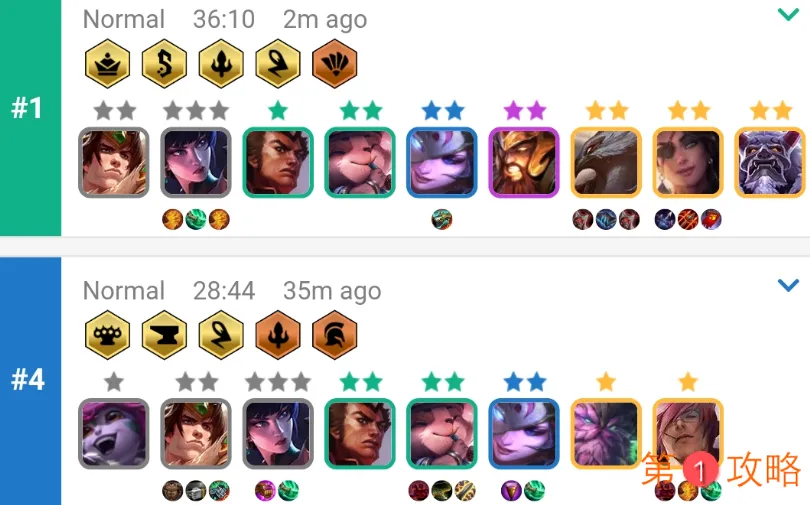Select the purple-bordered bearded warrior champion portrait

click(524, 163)
